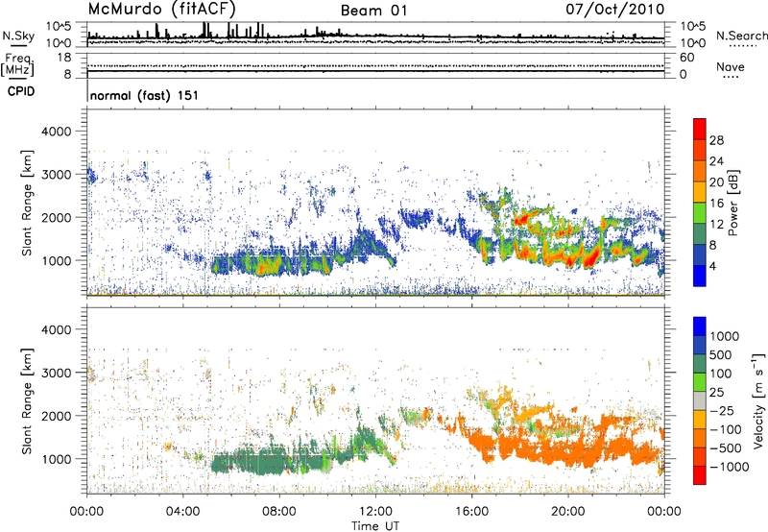The height and width of the screenshot is (532, 768).
Task: Click the '08:00' time axis tick label
Action: click(x=279, y=512)
